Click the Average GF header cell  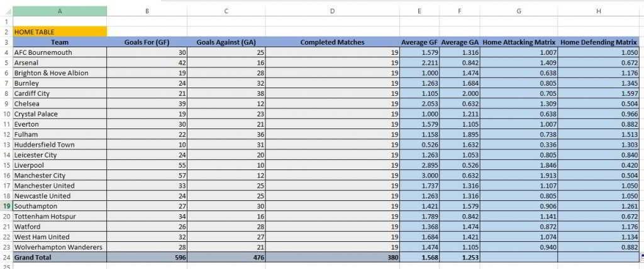(419, 42)
